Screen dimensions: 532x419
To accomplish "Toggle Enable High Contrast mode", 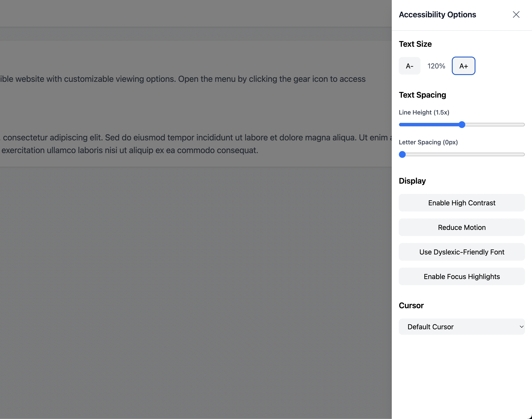I will (x=462, y=203).
